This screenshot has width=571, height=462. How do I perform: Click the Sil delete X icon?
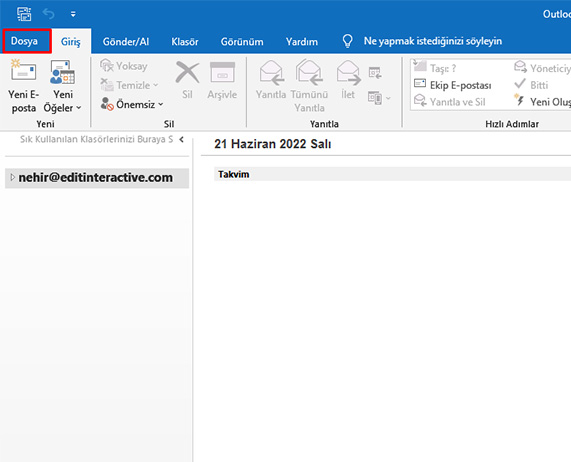point(187,72)
